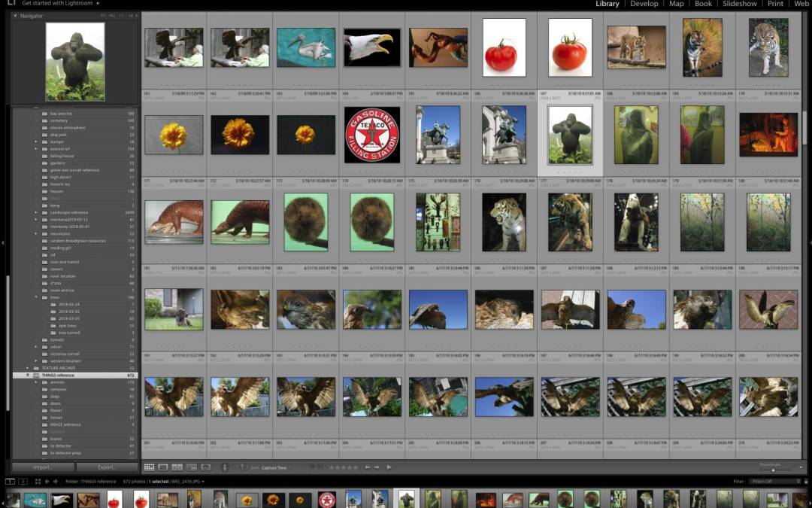Click the Import button
812x508 pixels.
[x=43, y=467]
